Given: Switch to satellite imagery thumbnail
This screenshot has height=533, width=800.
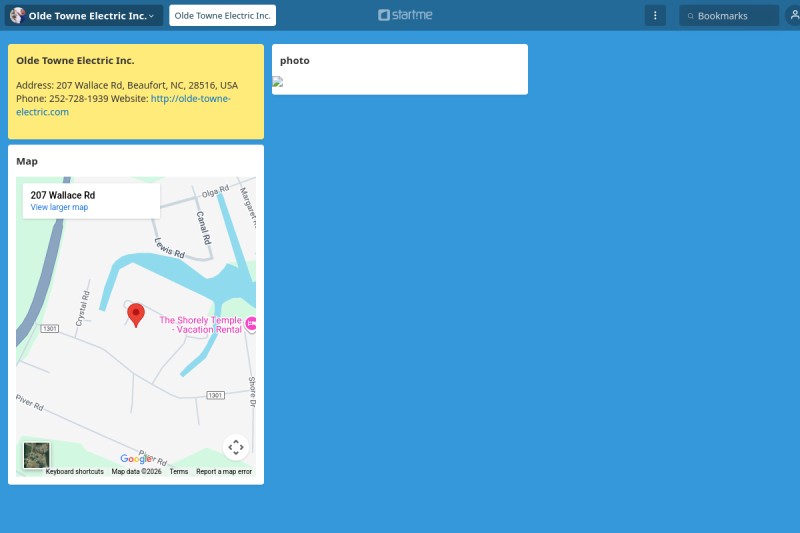Looking at the screenshot, I should tap(37, 455).
